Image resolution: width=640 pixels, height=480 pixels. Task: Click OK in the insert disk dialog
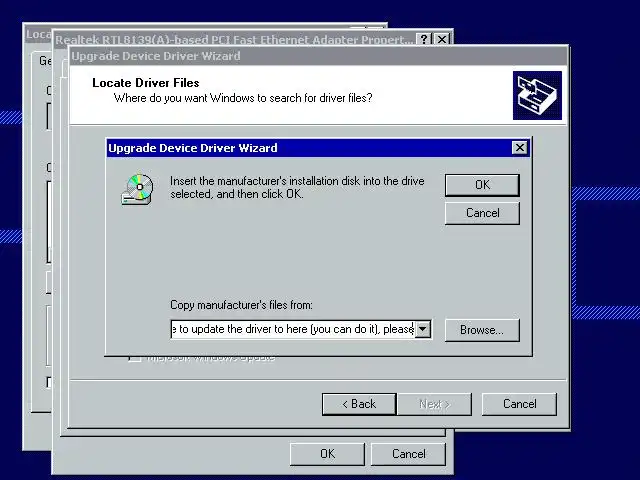click(482, 185)
